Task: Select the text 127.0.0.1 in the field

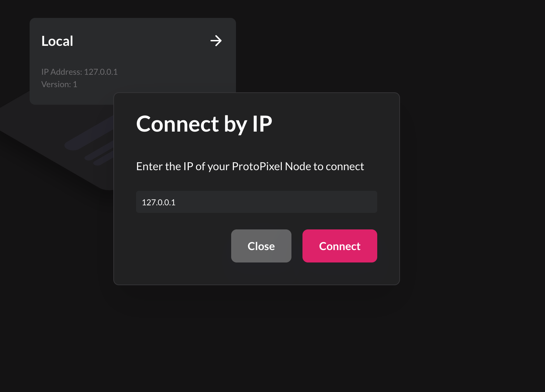Action: (x=159, y=202)
